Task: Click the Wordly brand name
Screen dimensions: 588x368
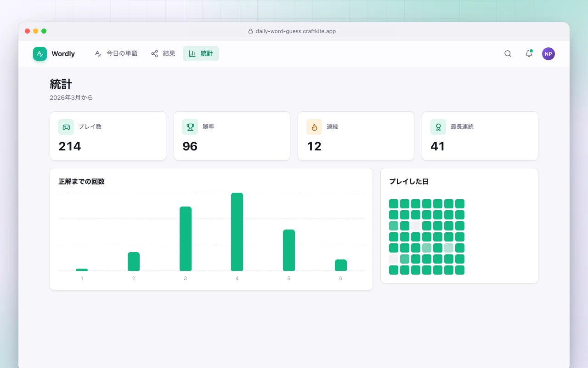Action: coord(63,54)
